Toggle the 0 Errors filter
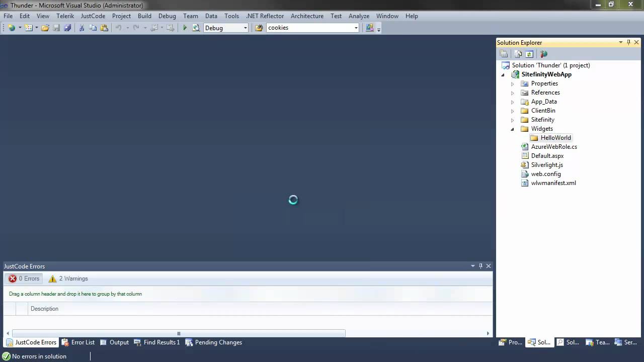The image size is (644, 362). tap(24, 279)
